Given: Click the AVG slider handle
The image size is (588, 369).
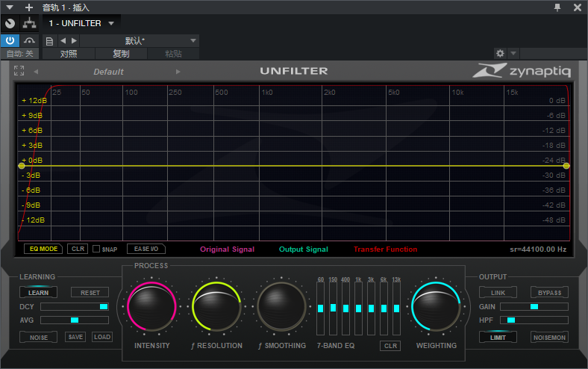Looking at the screenshot, I should (x=75, y=320).
